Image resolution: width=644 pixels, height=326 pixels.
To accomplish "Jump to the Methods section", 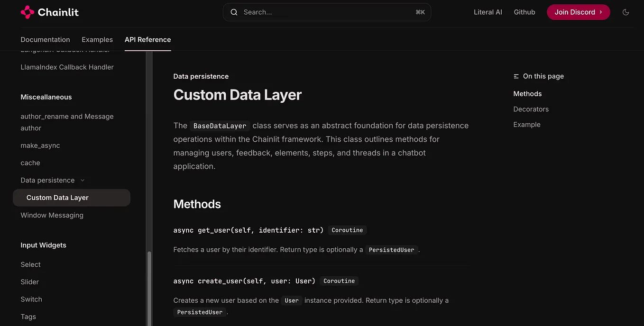I will coord(527,93).
